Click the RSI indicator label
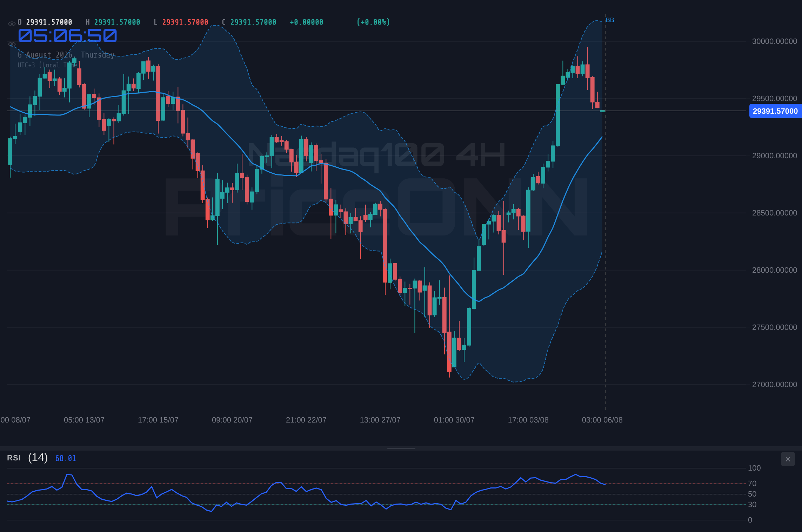Viewport: 802px width, 532px height. [x=14, y=458]
